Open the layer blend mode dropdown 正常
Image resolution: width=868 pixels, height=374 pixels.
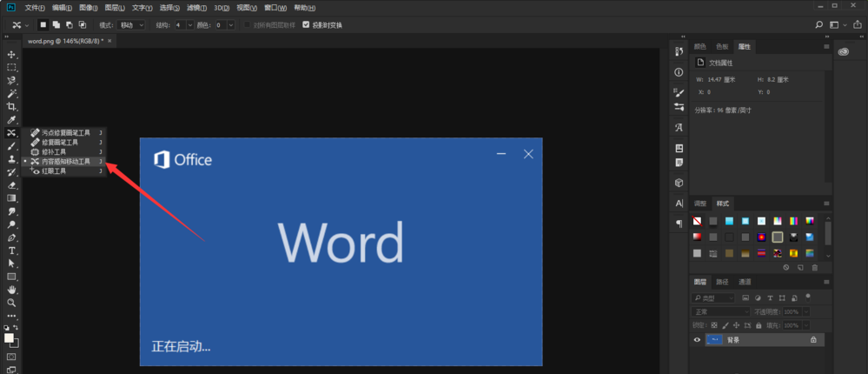point(721,311)
